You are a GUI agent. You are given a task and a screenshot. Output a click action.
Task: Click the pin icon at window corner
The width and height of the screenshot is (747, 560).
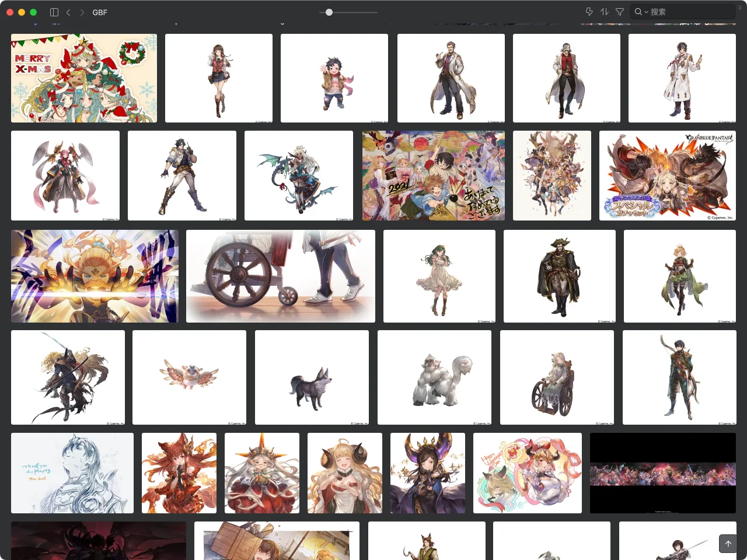click(740, 7)
